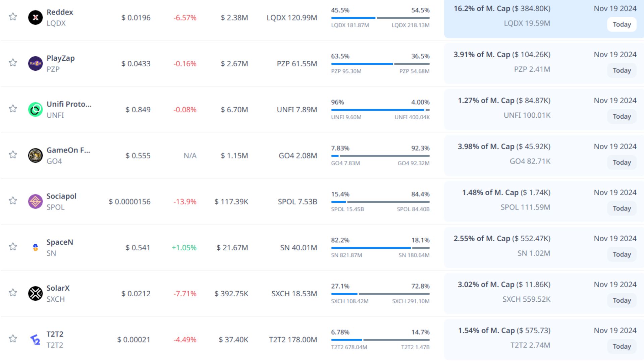Click the T2T2 blue logo
The image size is (644, 362).
point(35,339)
